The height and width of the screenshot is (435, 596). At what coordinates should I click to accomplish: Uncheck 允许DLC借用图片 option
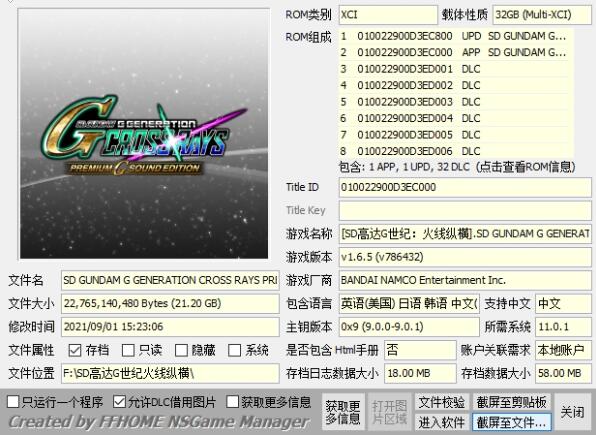pyautogui.click(x=119, y=402)
